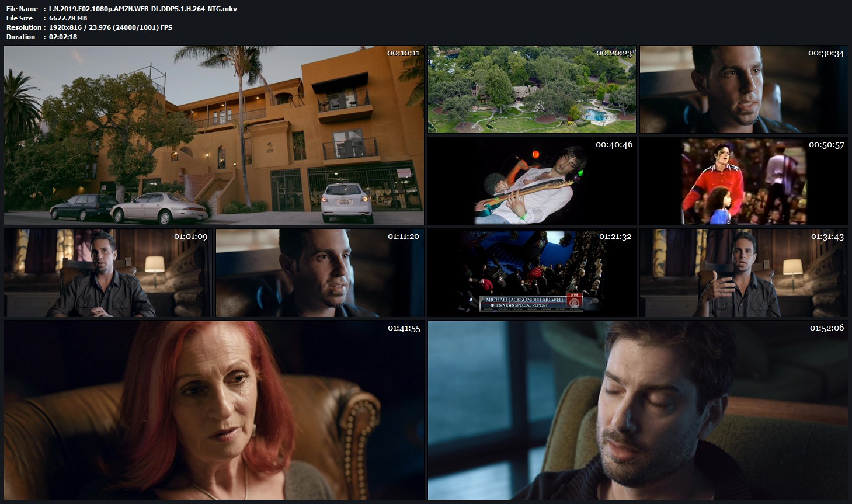The image size is (852, 504).
Task: Open the guitarist photo thumbnail
Action: tap(531, 180)
